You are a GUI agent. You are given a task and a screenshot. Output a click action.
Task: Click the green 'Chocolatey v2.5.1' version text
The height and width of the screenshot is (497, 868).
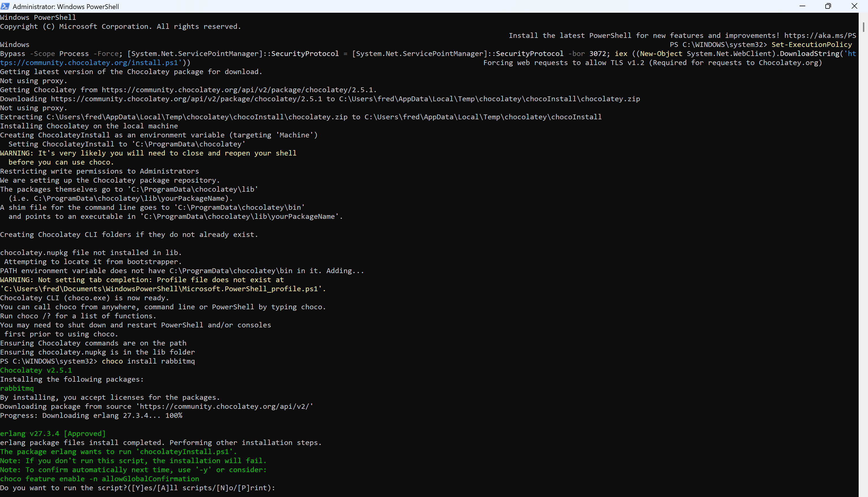tap(36, 370)
